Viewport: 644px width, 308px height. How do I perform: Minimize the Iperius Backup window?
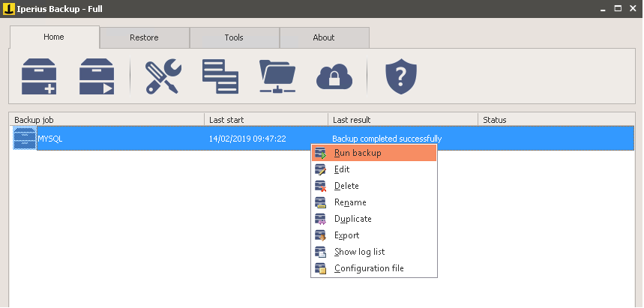(x=603, y=9)
